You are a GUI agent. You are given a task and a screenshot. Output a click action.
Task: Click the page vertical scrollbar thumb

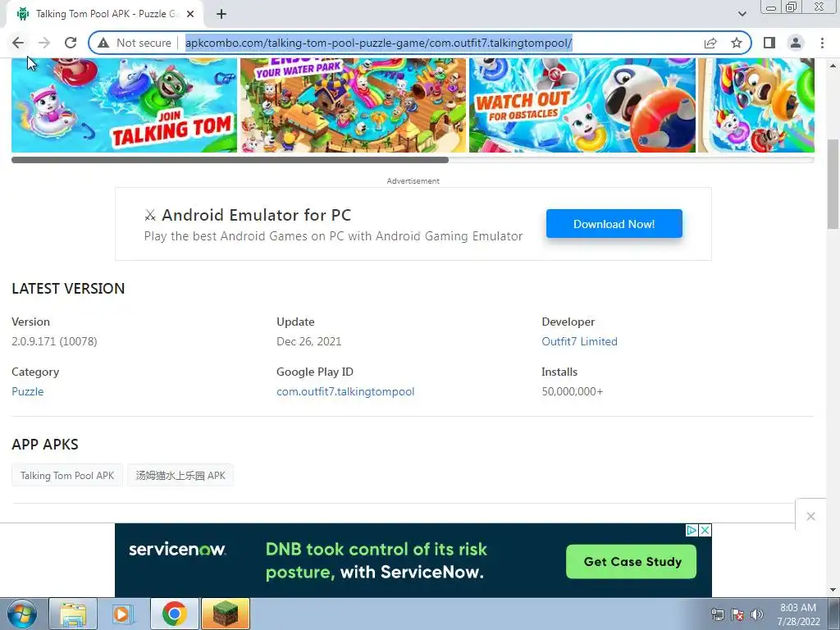(833, 184)
